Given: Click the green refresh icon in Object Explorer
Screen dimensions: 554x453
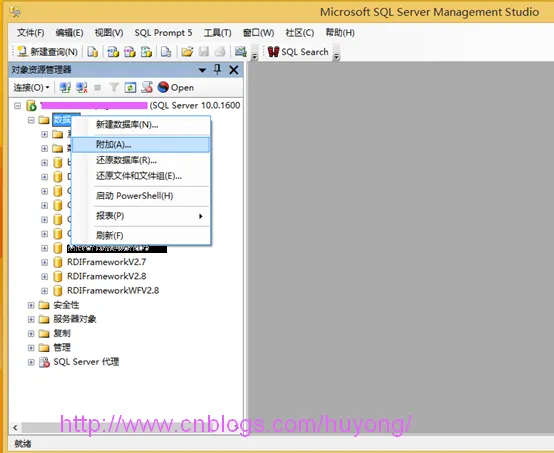Looking at the screenshot, I should (130, 87).
